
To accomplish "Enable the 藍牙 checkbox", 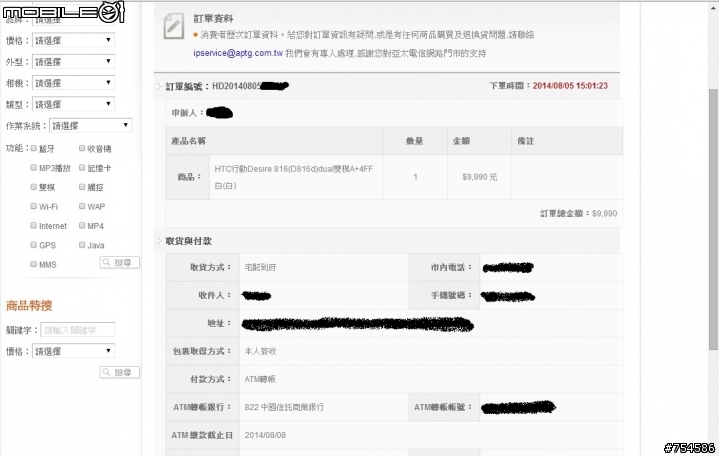I will pyautogui.click(x=34, y=148).
